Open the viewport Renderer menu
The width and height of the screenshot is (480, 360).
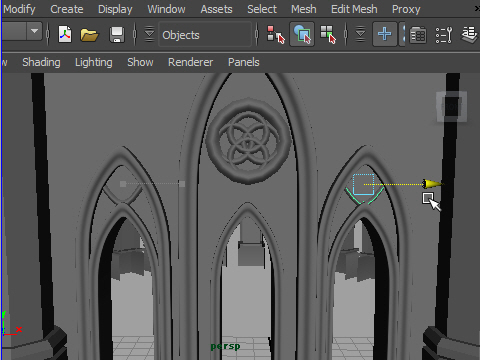click(x=190, y=62)
